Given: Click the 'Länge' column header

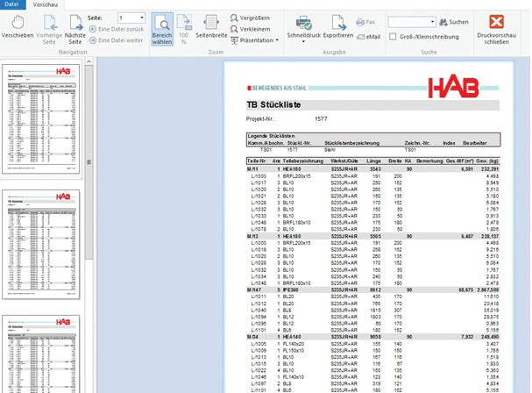Looking at the screenshot, I should (373, 161).
